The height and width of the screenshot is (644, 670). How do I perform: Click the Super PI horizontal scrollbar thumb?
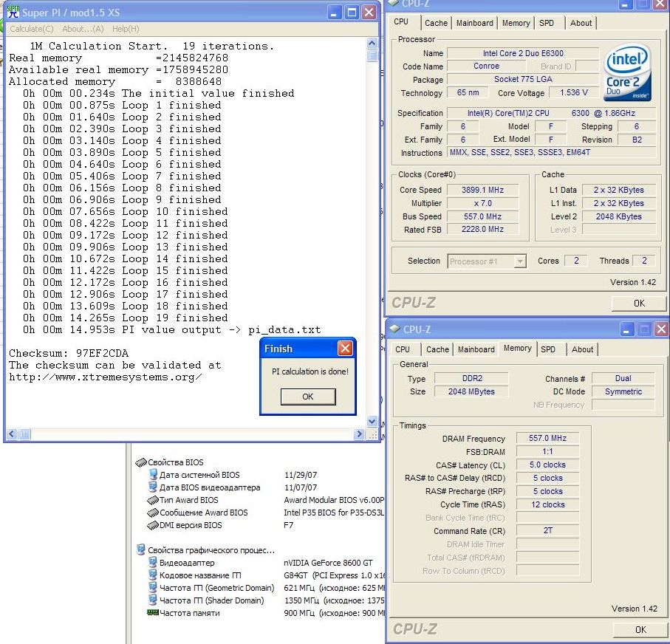pos(24,434)
